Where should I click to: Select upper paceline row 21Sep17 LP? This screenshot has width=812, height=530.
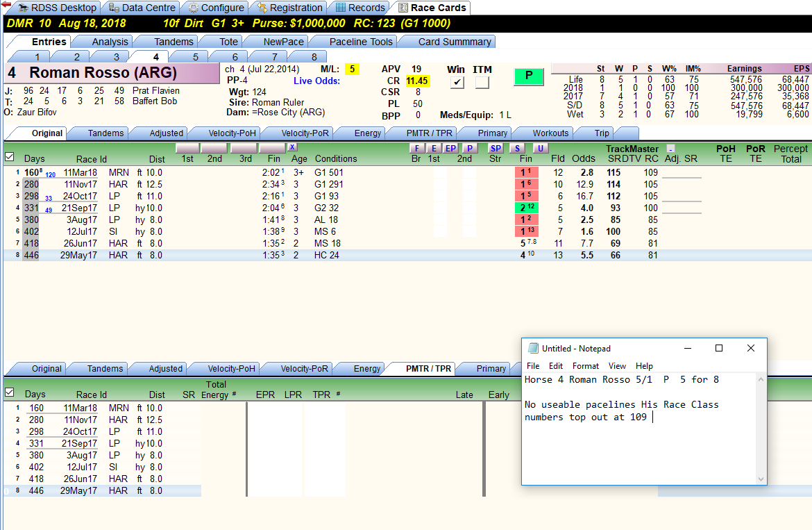pyautogui.click(x=407, y=208)
